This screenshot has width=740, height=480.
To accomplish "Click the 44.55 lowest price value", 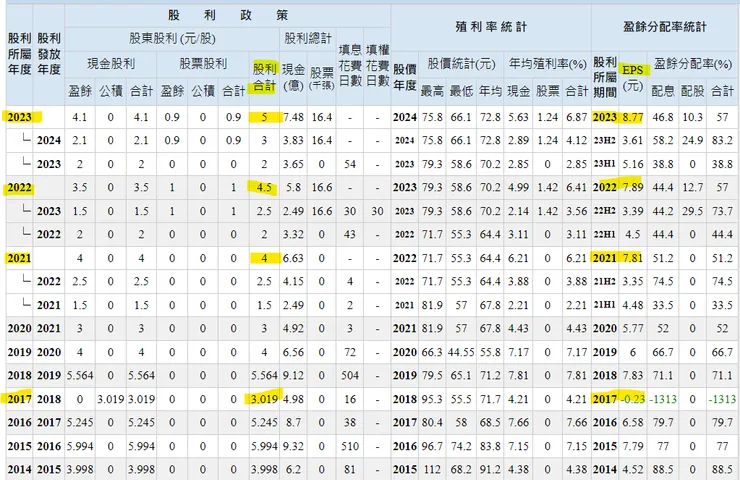I will pos(461,352).
